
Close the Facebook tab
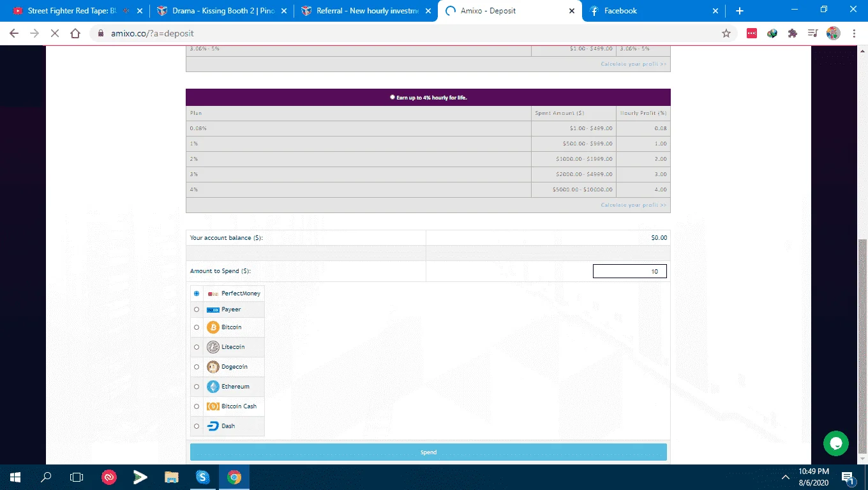coord(715,11)
